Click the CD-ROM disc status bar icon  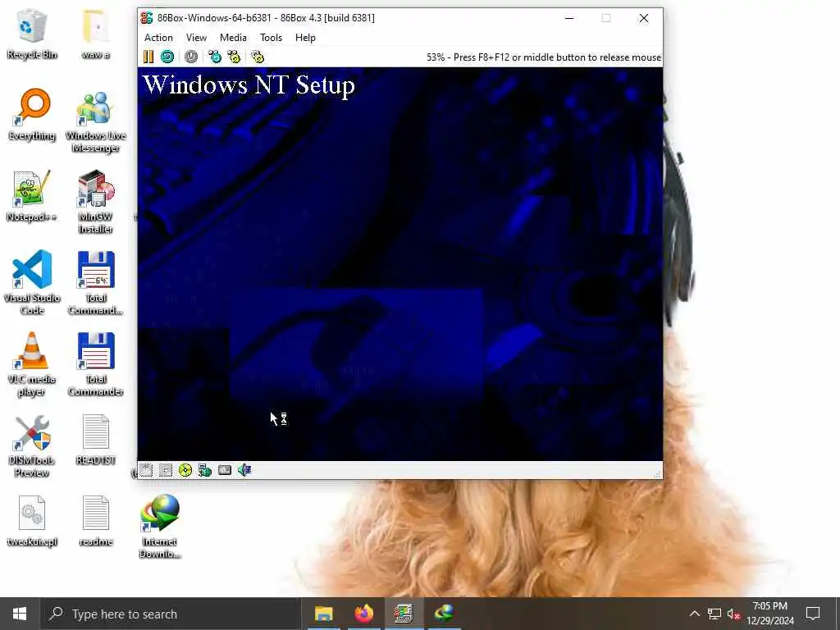(185, 470)
